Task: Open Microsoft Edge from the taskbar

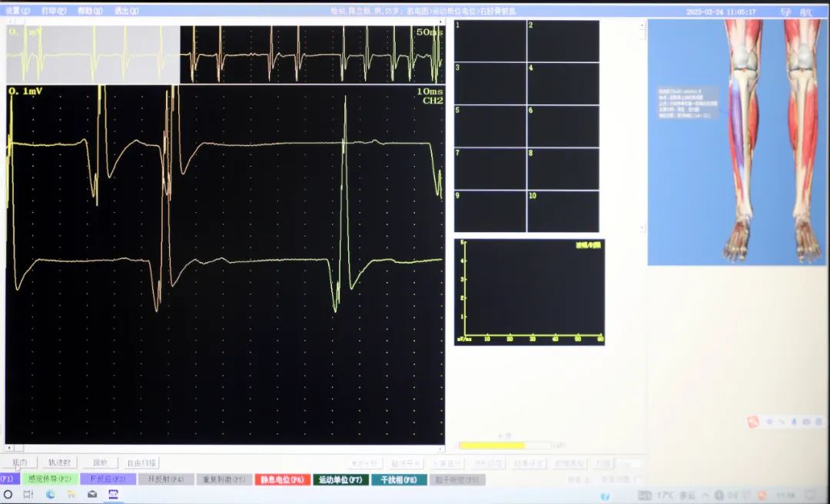Action: tap(51, 494)
